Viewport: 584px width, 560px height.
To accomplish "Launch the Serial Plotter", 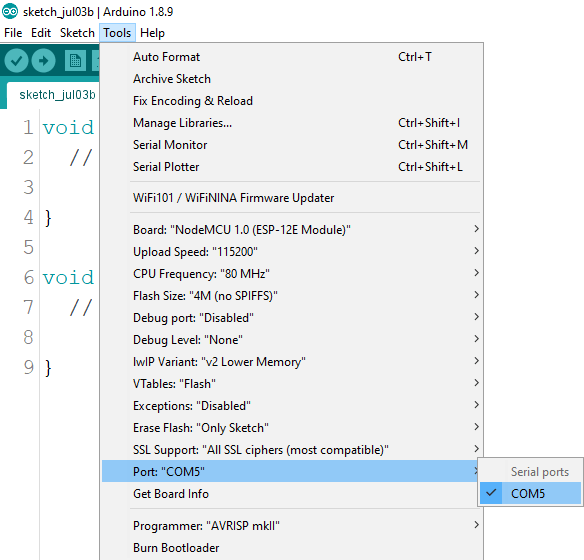I will (292, 166).
